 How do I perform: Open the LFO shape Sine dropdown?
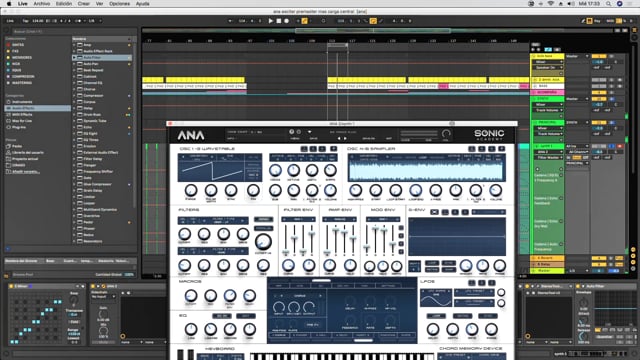(x=436, y=293)
